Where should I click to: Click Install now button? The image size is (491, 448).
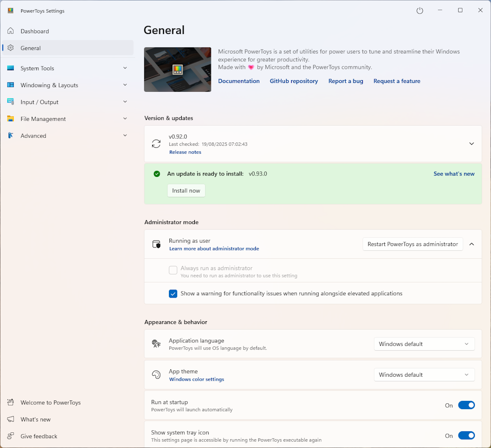click(x=186, y=191)
